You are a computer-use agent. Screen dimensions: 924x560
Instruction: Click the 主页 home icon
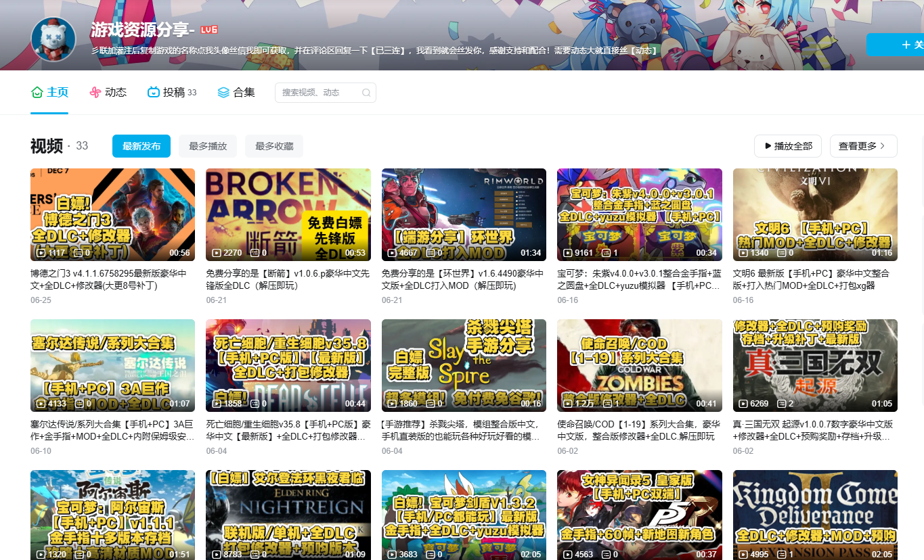pyautogui.click(x=37, y=92)
